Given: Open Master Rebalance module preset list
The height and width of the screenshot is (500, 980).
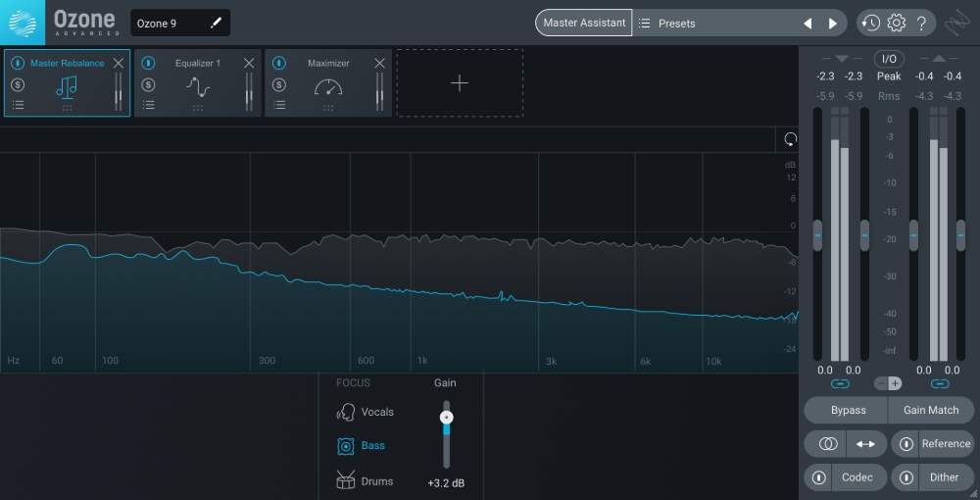Looking at the screenshot, I should (x=18, y=105).
